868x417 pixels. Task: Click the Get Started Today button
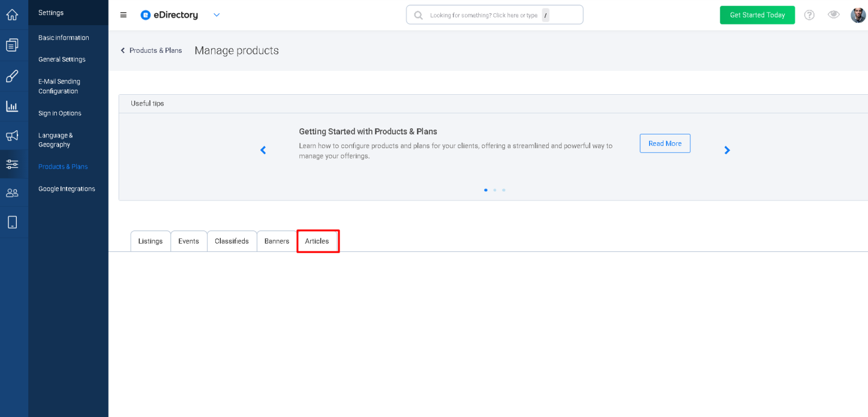757,15
